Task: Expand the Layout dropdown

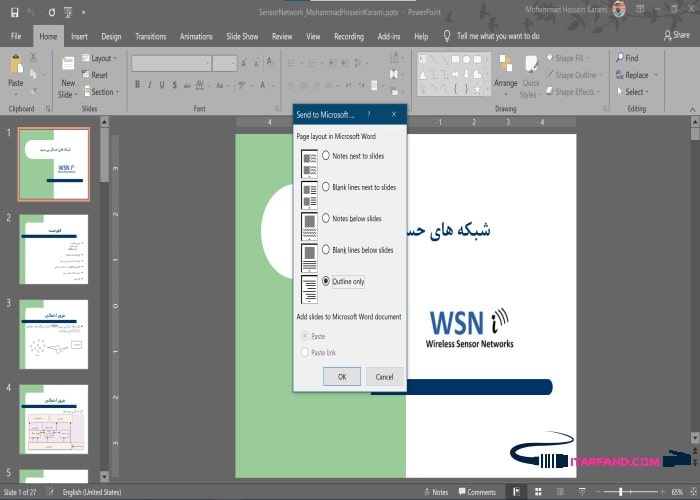Action: point(101,58)
